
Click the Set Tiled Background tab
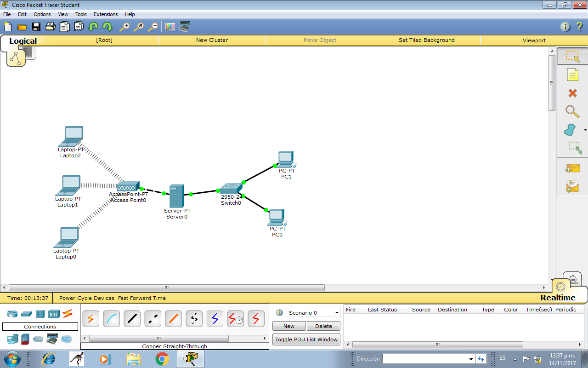point(427,40)
